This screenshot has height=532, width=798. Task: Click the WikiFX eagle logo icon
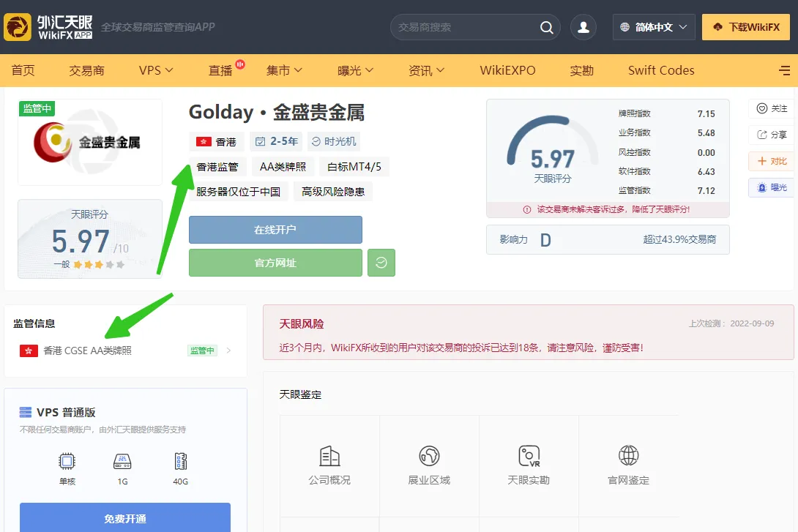click(x=18, y=27)
